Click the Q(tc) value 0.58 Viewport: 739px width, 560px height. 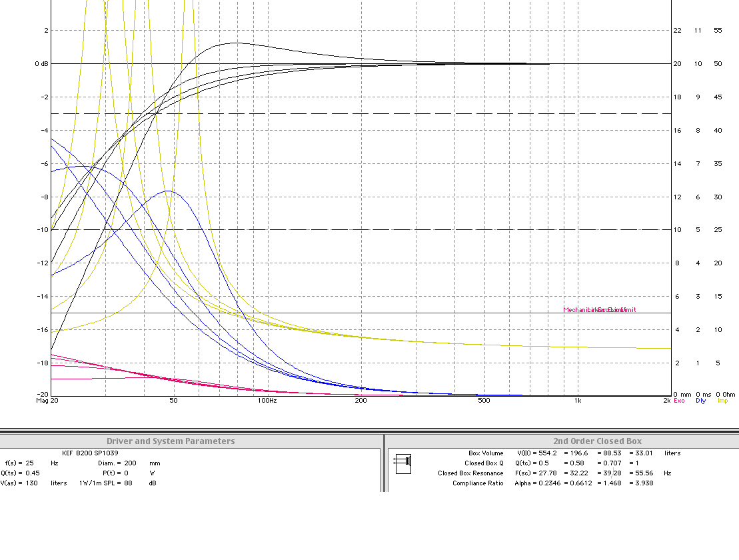pyautogui.click(x=577, y=463)
